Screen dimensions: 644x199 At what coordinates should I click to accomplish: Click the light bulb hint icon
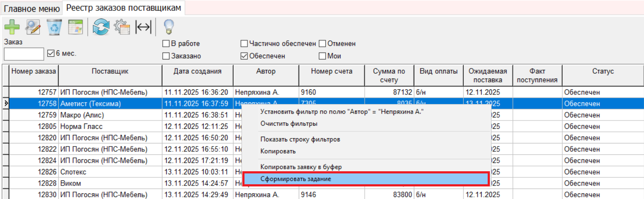click(168, 27)
